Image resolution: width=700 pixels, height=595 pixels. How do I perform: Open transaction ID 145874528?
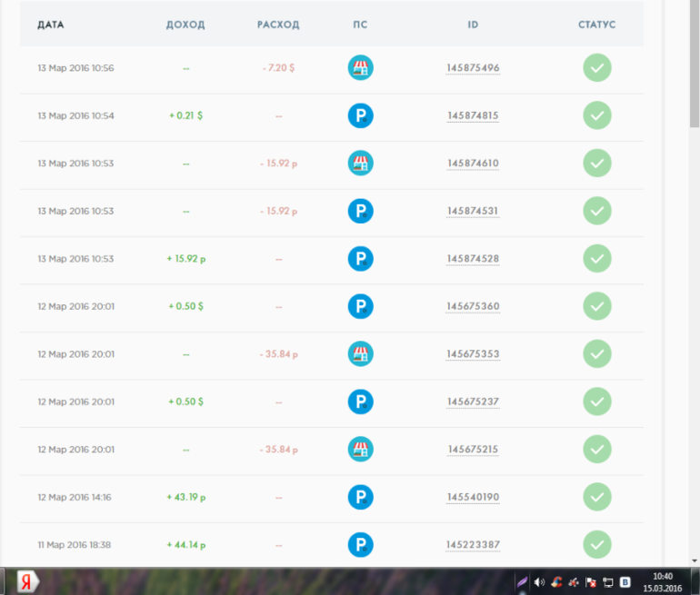click(473, 259)
